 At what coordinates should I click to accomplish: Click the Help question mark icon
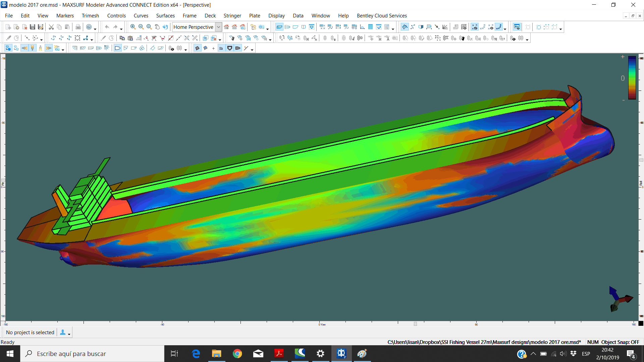pyautogui.click(x=89, y=27)
